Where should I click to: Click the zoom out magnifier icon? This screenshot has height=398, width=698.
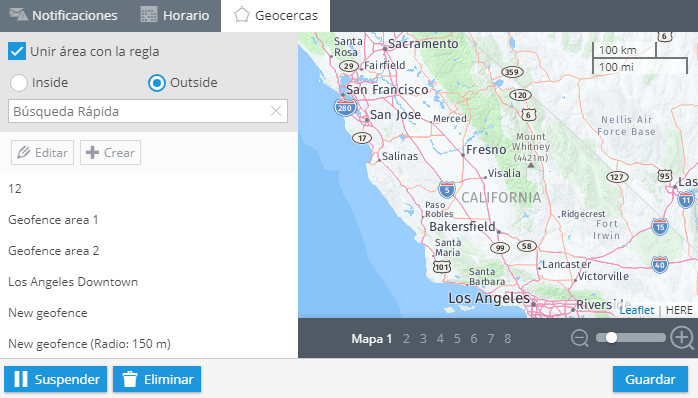[x=580, y=338]
